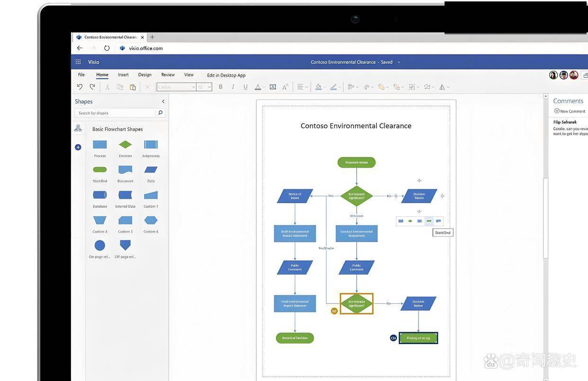Open the group shapes dropdown

tap(414, 87)
